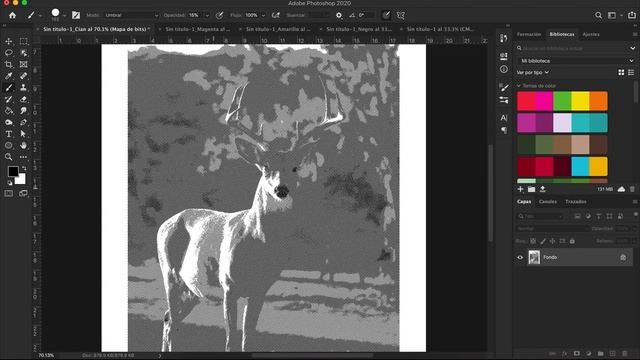Add content to library with plus button
640x360 pixels.
520,189
